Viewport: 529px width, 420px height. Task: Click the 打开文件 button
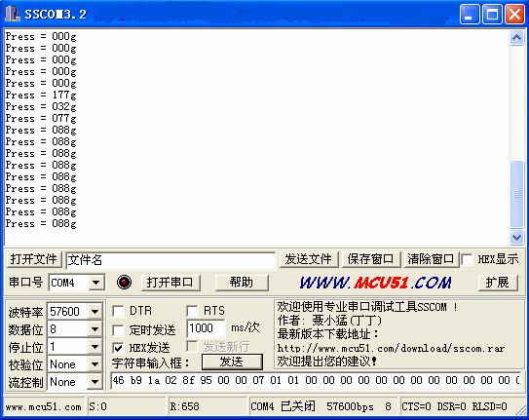click(33, 259)
